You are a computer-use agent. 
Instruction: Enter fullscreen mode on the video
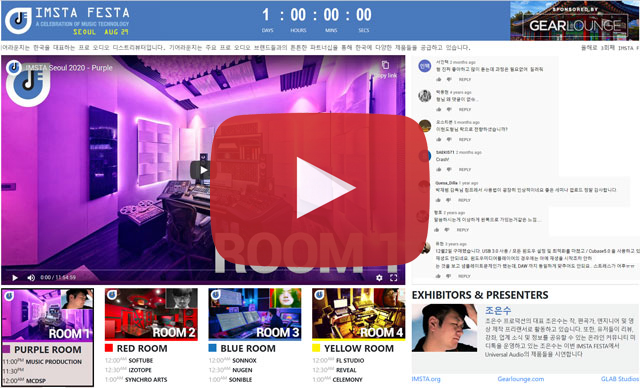393,278
